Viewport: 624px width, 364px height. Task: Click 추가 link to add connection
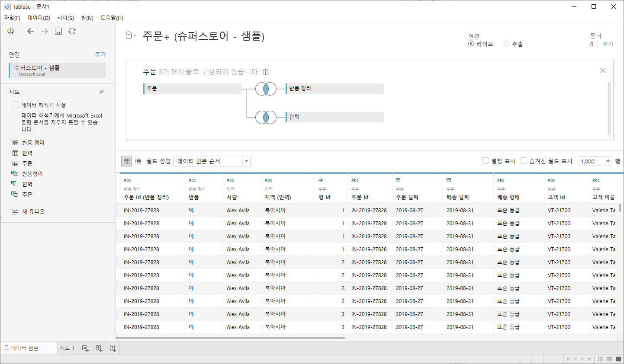click(100, 54)
